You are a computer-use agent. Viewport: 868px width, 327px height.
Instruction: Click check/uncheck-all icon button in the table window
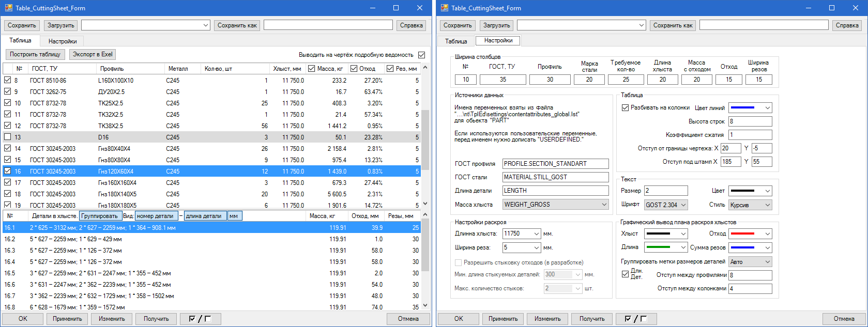click(x=200, y=319)
